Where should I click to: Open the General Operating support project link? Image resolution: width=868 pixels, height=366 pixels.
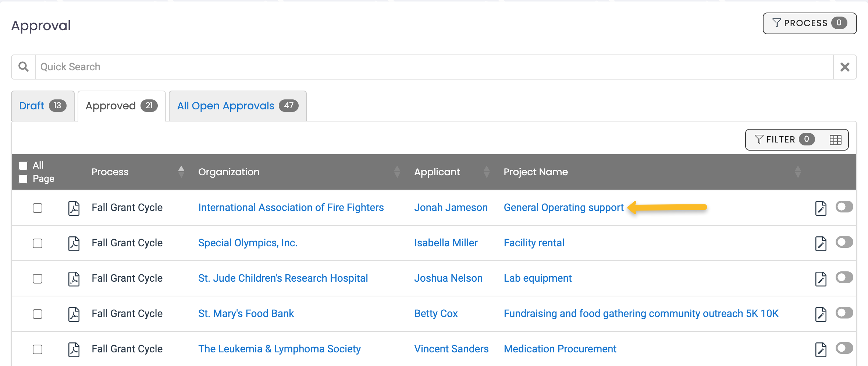pyautogui.click(x=563, y=207)
